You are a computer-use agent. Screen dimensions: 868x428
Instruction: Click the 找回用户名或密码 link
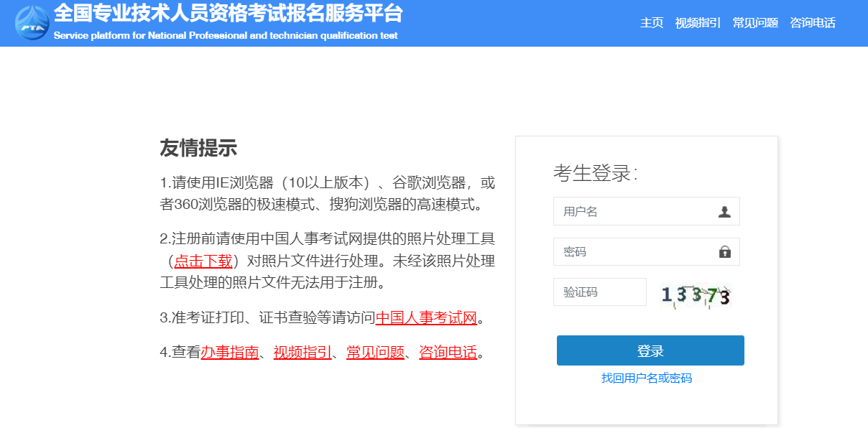point(647,378)
